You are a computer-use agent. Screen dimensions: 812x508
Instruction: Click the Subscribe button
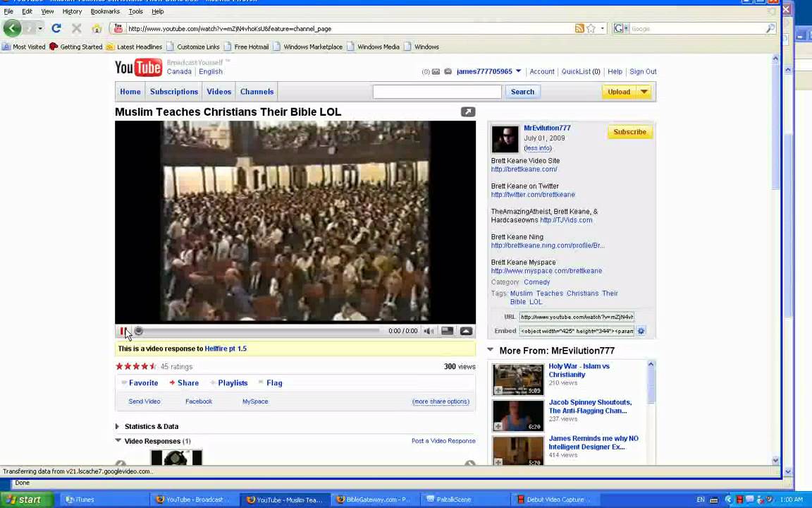[x=629, y=132]
